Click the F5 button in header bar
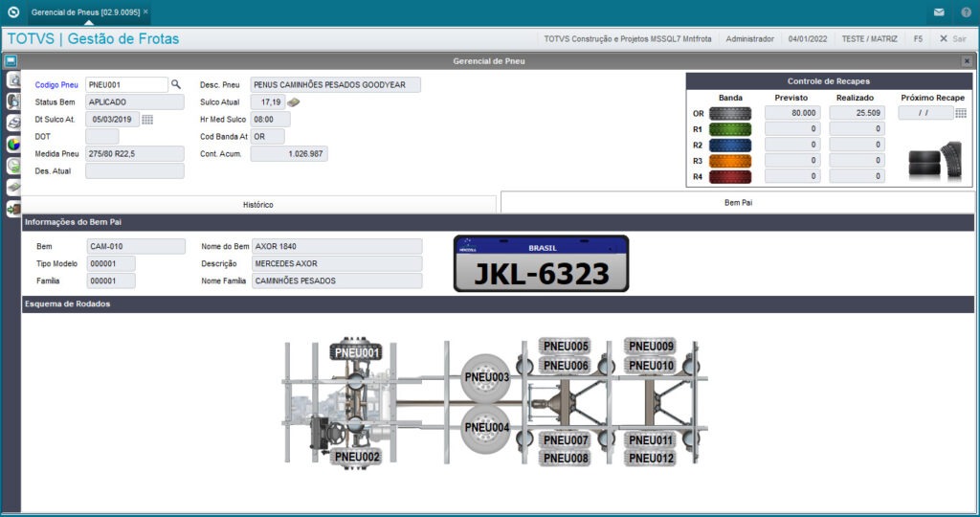980x517 pixels. tap(918, 38)
